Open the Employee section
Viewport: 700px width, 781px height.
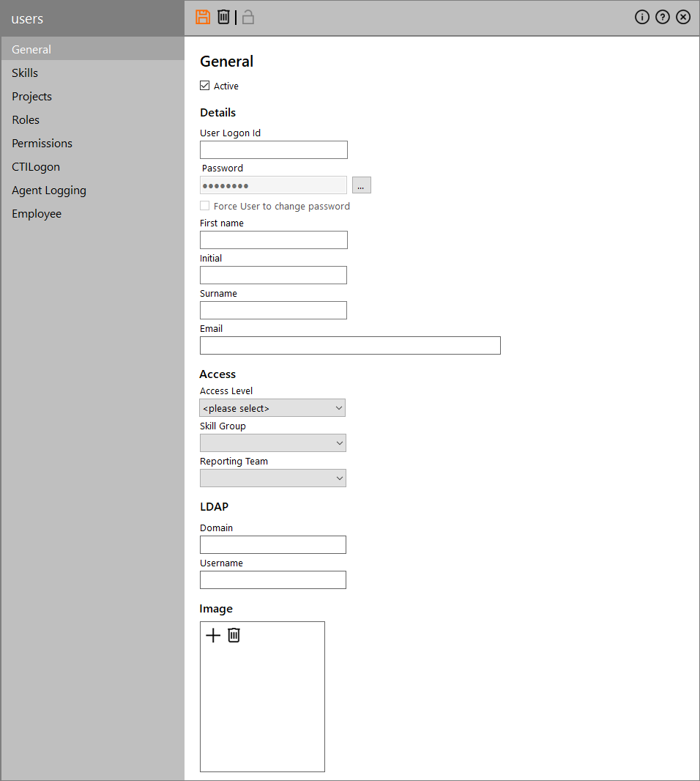tap(92, 214)
